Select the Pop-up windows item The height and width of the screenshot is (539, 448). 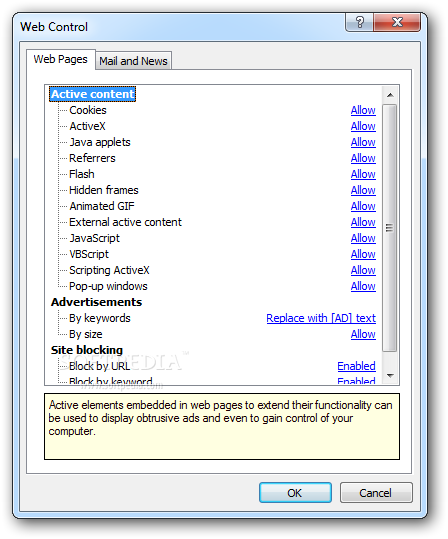[108, 286]
